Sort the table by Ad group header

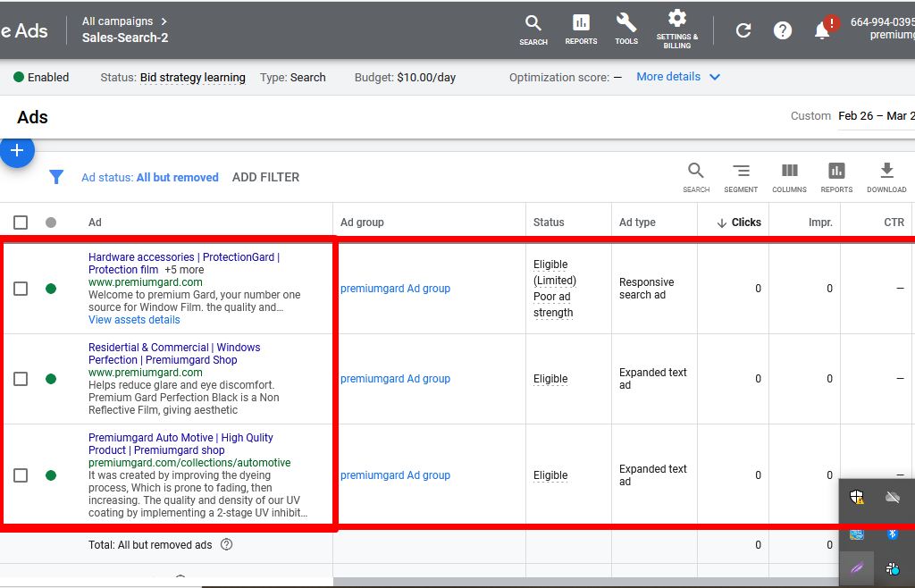tap(362, 223)
